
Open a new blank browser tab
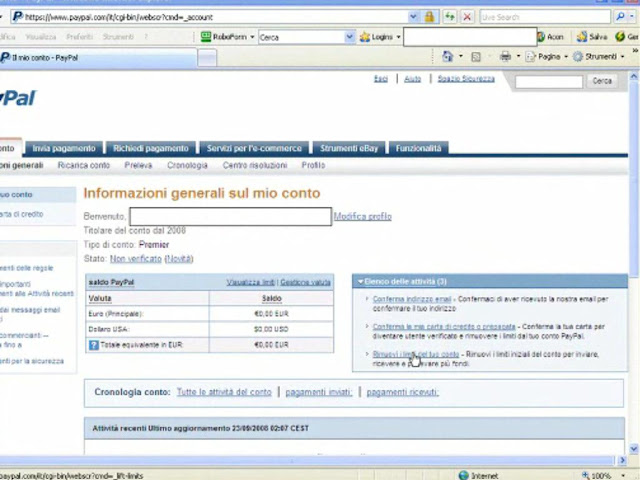click(207, 58)
